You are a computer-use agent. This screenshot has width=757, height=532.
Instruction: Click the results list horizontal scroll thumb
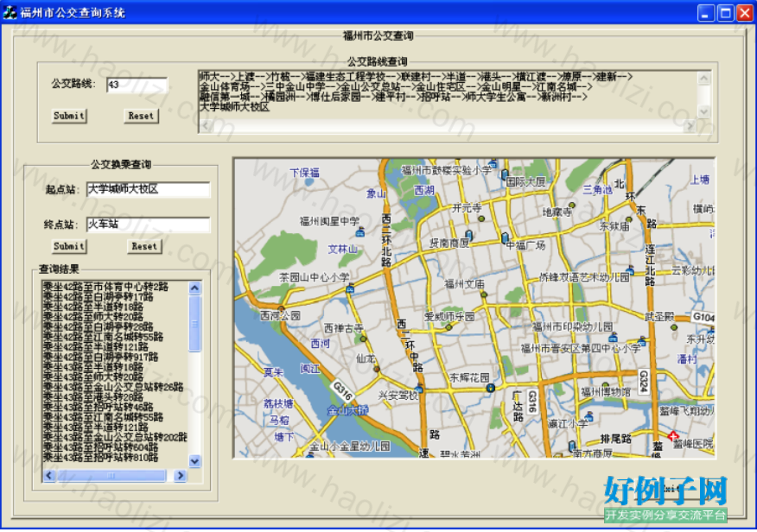111,476
